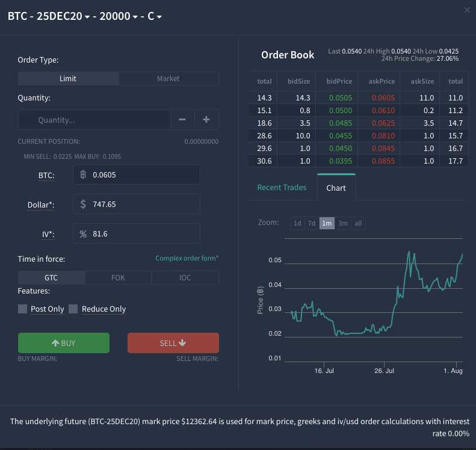
Task: Choose GTC time in force
Action: (x=51, y=278)
